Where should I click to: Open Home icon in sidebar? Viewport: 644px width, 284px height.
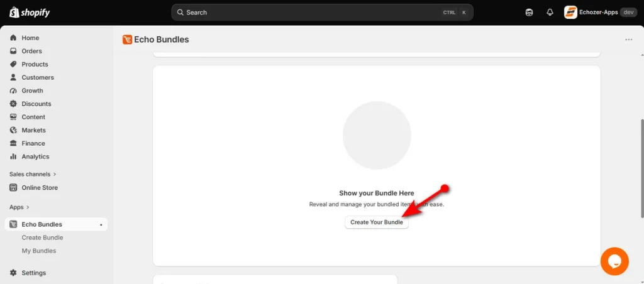click(x=13, y=38)
